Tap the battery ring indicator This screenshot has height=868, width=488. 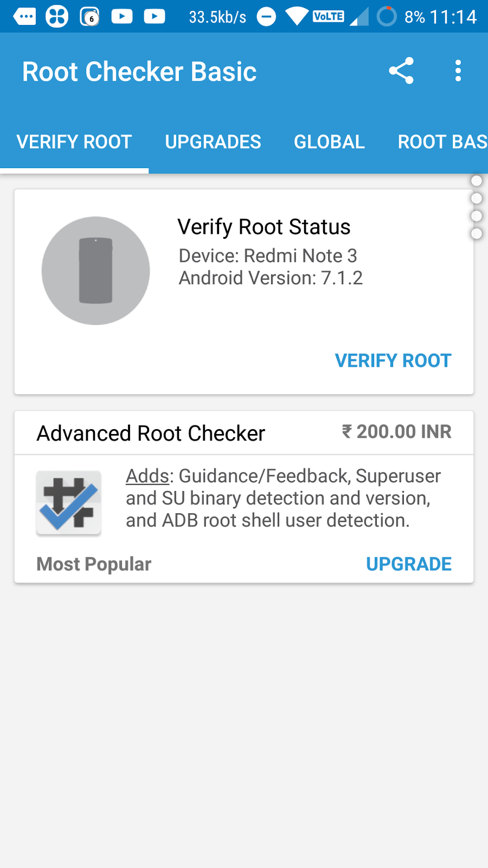pyautogui.click(x=387, y=17)
